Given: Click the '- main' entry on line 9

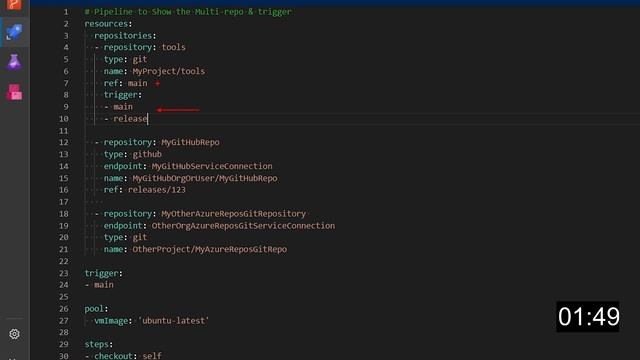Looking at the screenshot, I should 118,107.
